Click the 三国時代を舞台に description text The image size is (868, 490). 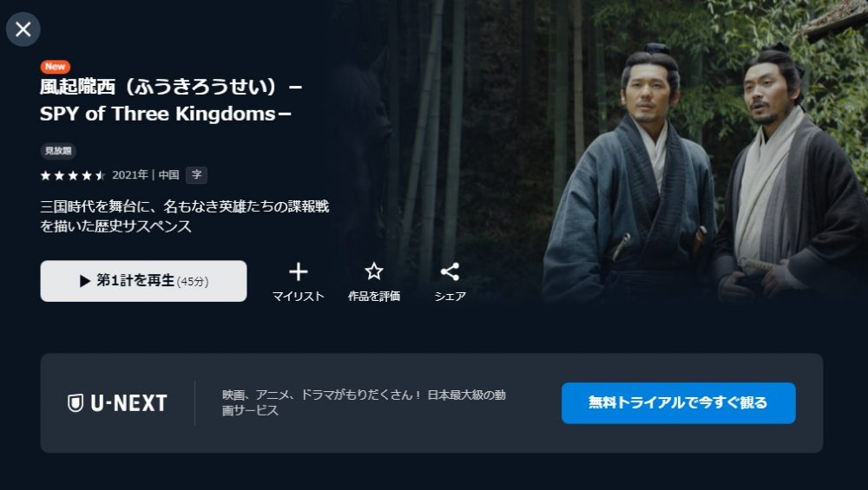[x=184, y=216]
